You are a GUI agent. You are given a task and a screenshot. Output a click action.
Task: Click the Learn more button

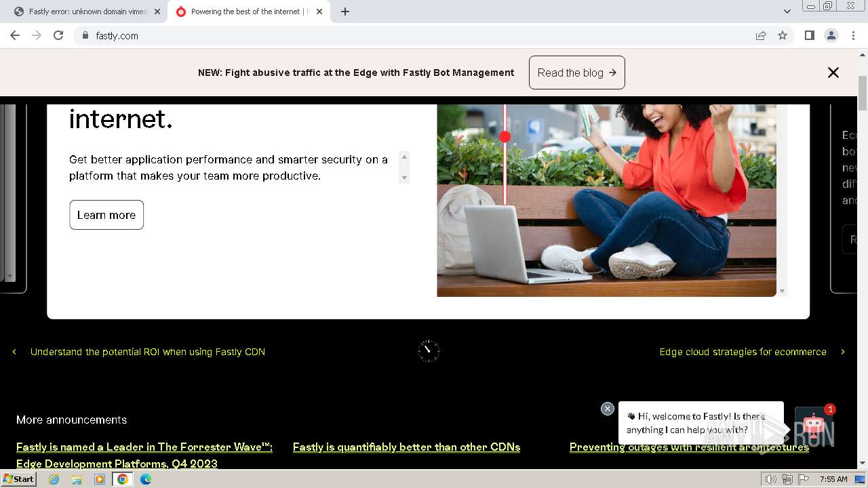[106, 215]
